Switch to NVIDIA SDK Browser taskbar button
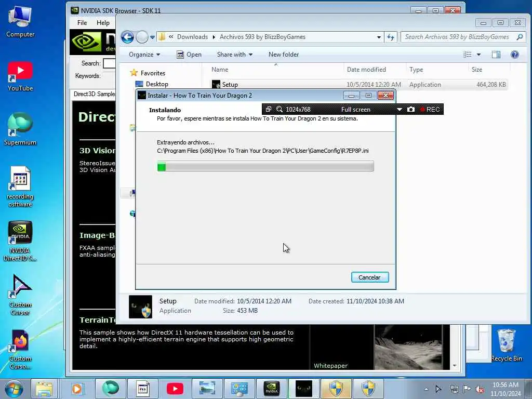The width and height of the screenshot is (532, 399). click(x=271, y=389)
